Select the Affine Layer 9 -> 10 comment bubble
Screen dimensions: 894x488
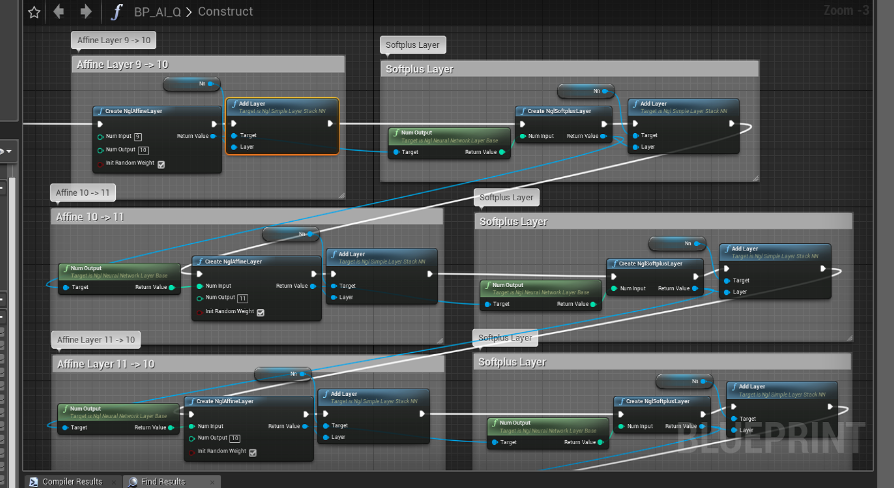point(115,40)
